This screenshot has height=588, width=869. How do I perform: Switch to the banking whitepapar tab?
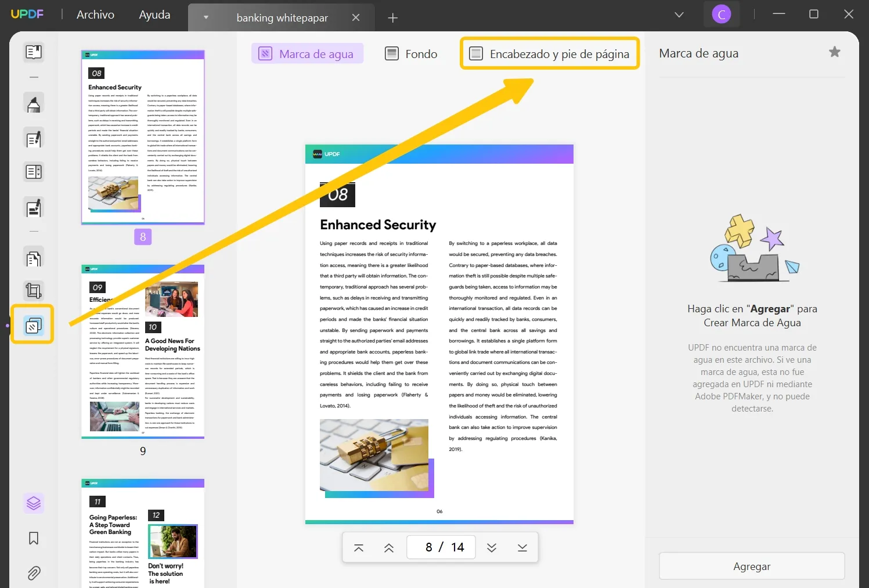click(x=282, y=18)
